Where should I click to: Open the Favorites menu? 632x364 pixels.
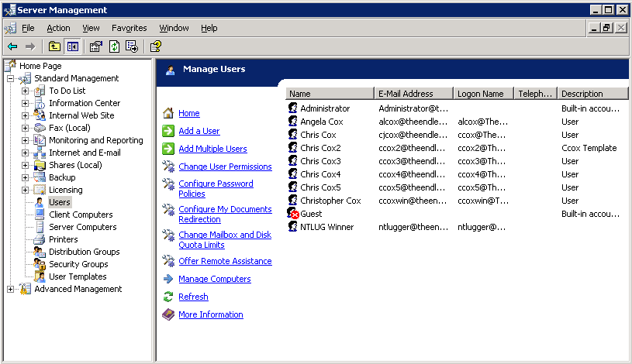(x=129, y=28)
